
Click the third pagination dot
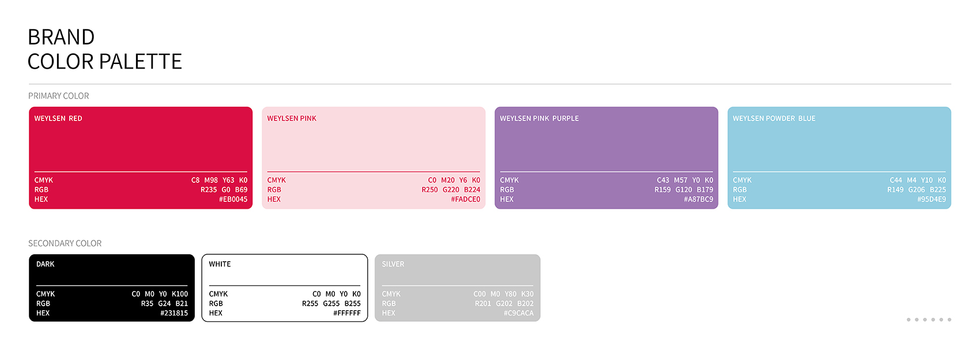pyautogui.click(x=925, y=319)
